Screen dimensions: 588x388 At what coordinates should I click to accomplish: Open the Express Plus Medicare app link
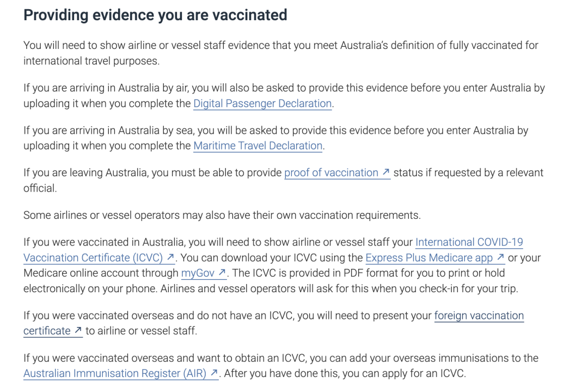[x=429, y=258]
